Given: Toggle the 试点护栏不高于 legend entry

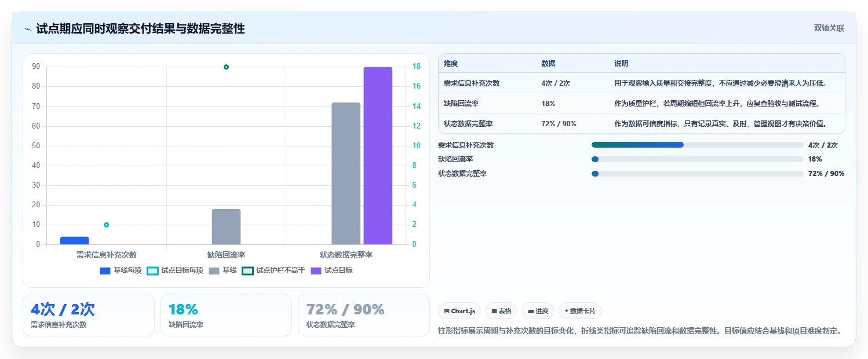Looking at the screenshot, I should click(x=273, y=270).
